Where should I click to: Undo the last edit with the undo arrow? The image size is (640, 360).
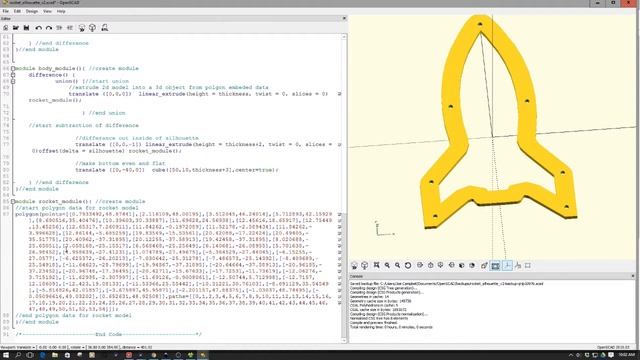(x=38, y=28)
